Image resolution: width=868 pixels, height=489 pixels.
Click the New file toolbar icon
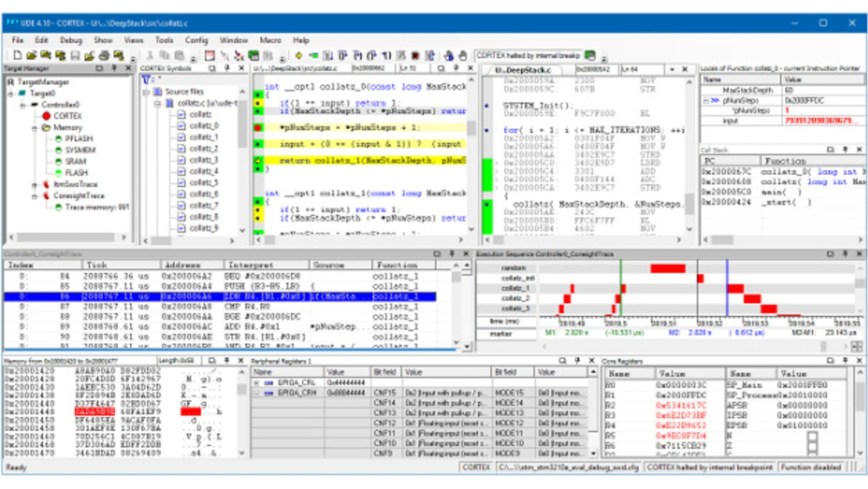(x=18, y=56)
